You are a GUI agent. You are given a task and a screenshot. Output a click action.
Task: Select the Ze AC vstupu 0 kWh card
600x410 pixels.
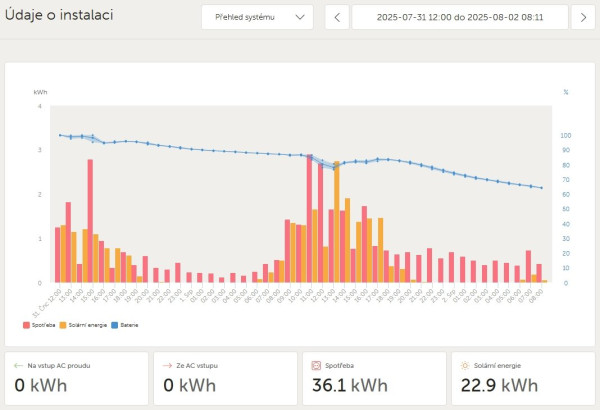(225, 378)
